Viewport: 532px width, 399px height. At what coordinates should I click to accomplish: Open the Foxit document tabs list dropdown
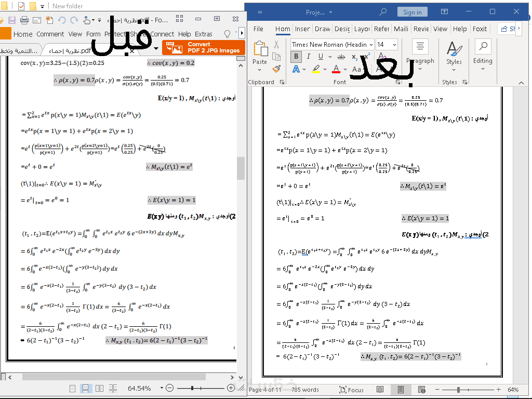coord(156,48)
